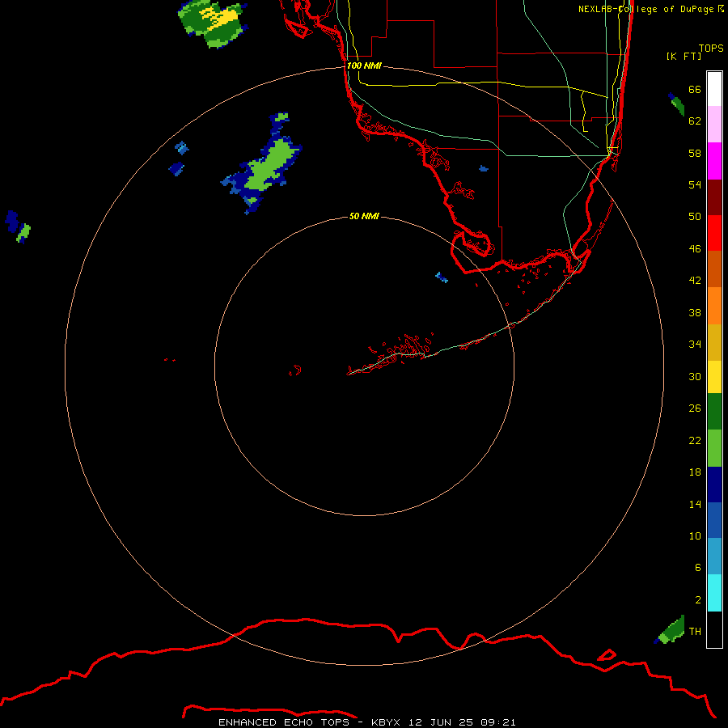
Task: Click the dark green legend swatch
Action: (x=714, y=412)
